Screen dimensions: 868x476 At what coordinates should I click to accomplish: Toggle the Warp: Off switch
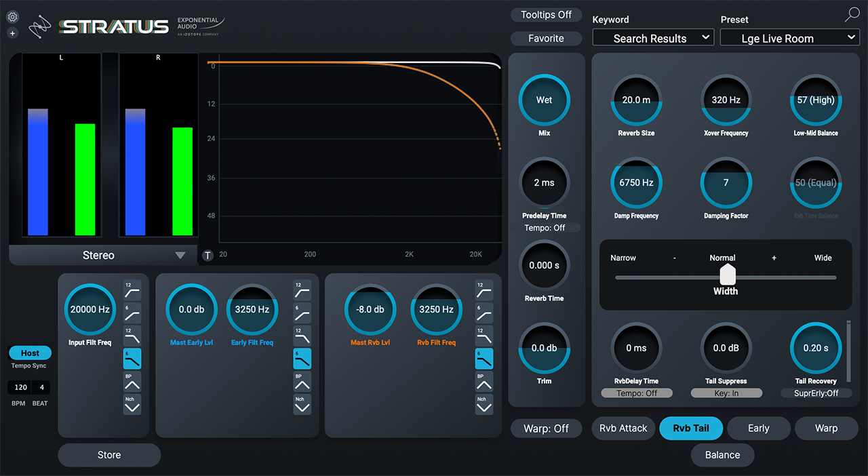point(547,429)
